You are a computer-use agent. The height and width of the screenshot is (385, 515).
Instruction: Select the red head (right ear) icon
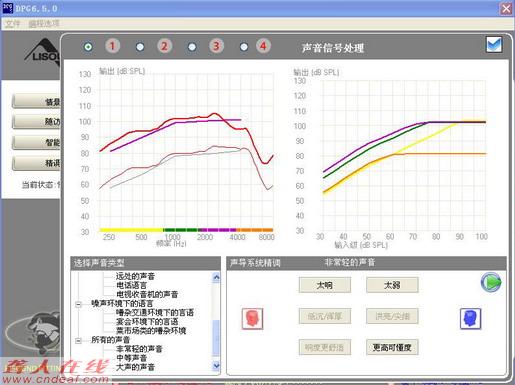point(252,319)
